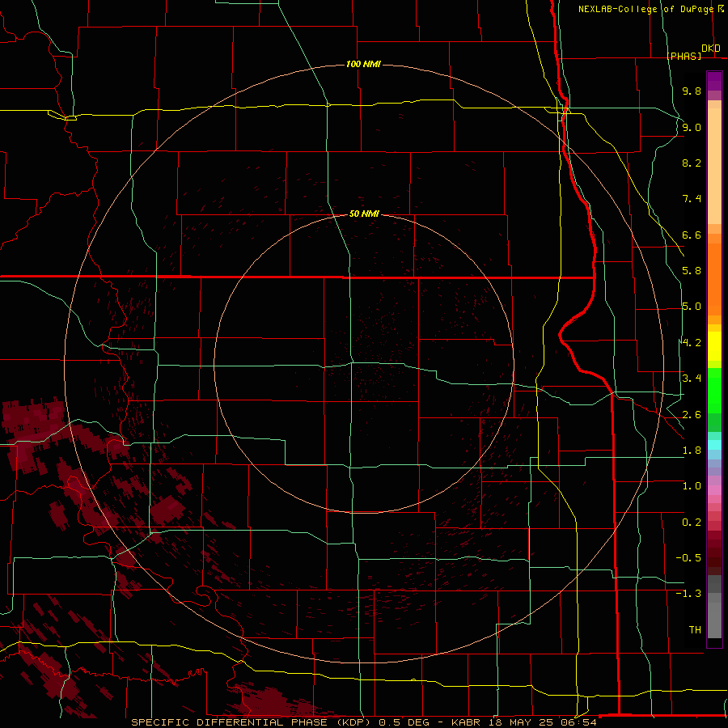This screenshot has width=728, height=728.
Task: Click the 6.6 scale value
Action: [692, 235]
